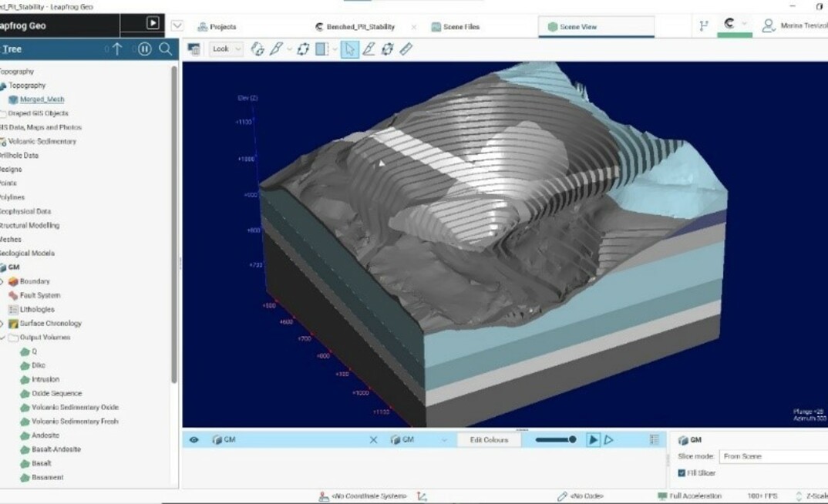Viewport: 828px width, 504px height.
Task: Open the Look dropdown menu
Action: (x=226, y=49)
